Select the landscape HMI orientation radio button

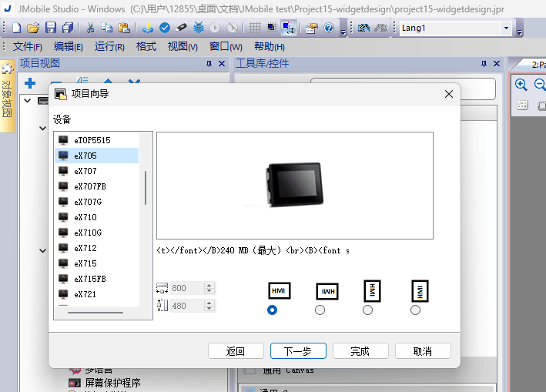click(271, 310)
